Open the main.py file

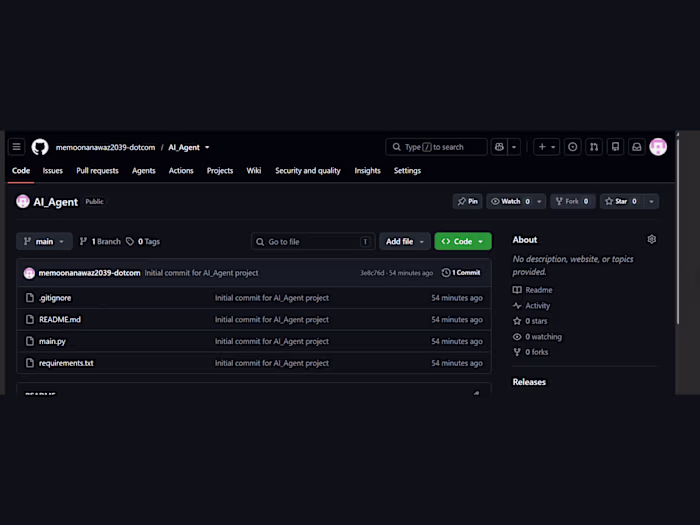coord(52,342)
